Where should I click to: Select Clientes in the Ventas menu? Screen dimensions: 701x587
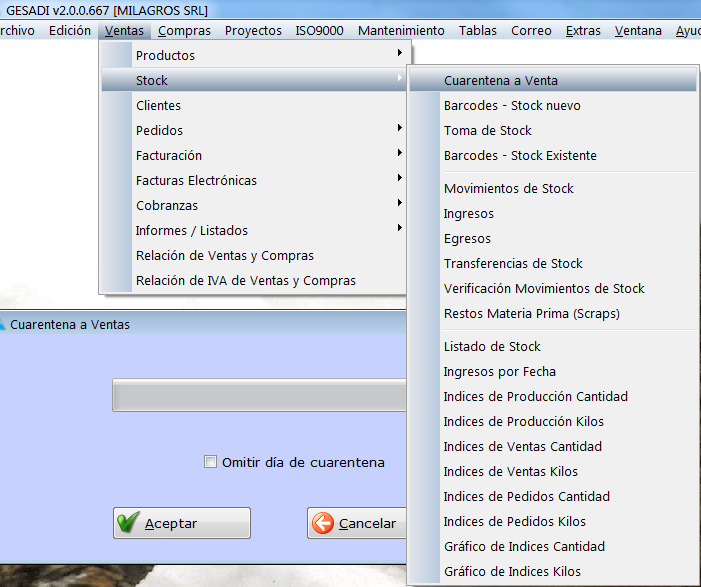(x=158, y=105)
